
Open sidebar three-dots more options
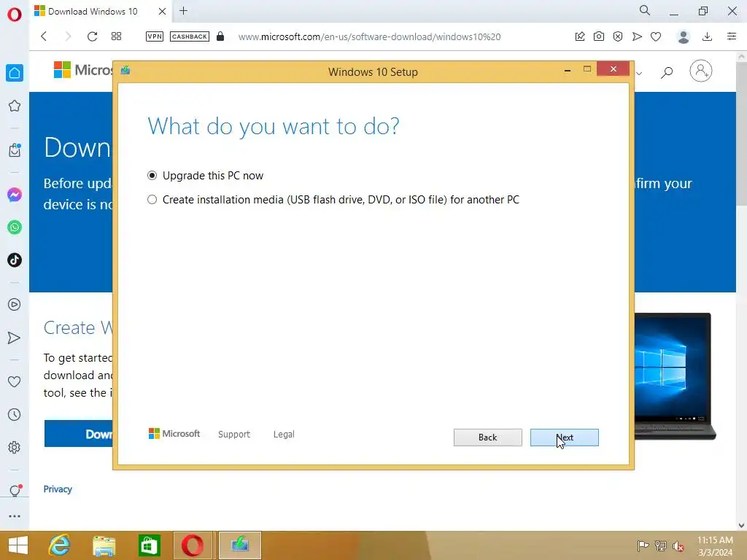coord(15,516)
